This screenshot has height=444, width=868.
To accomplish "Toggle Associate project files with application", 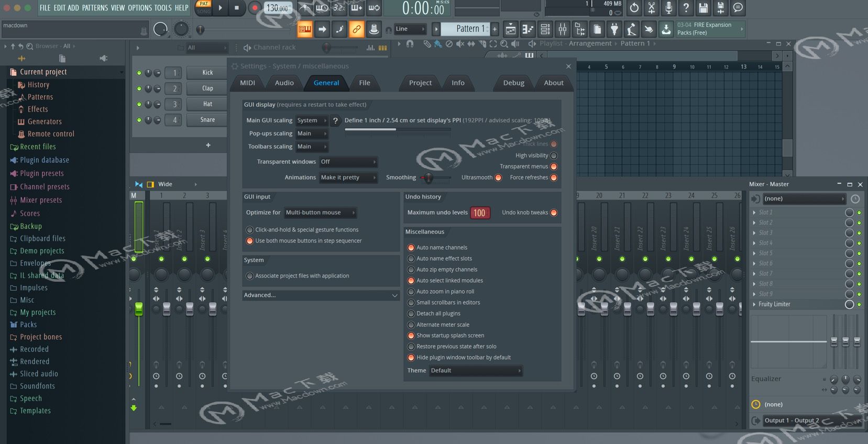I will [x=250, y=276].
